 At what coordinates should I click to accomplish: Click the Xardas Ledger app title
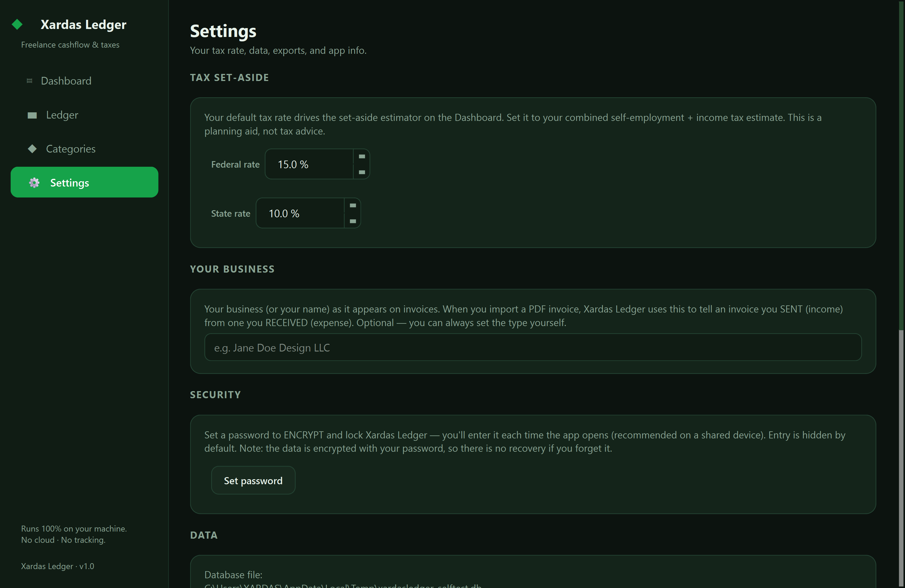click(x=83, y=24)
